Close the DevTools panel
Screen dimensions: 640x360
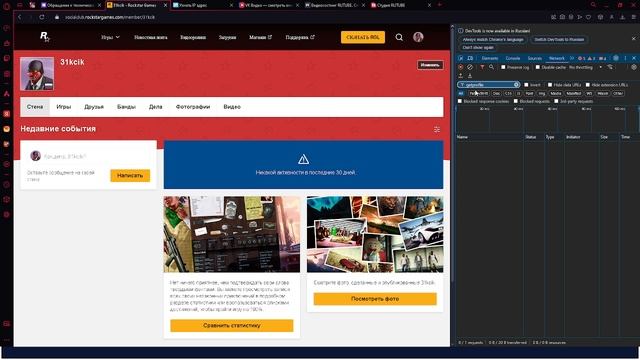[634, 58]
